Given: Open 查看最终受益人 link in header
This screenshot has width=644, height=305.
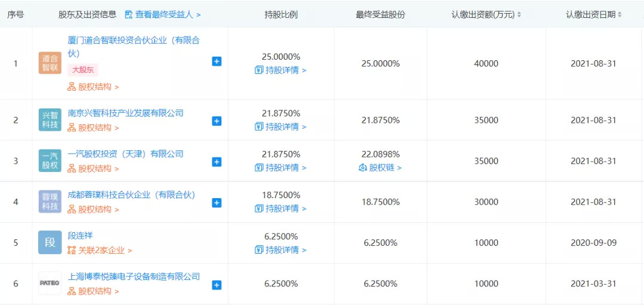Looking at the screenshot, I should tap(163, 14).
